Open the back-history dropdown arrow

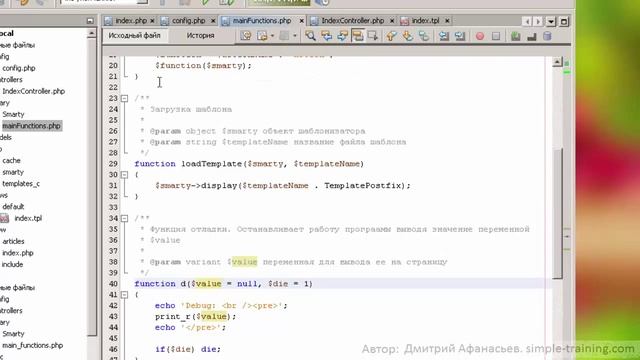point(272,36)
